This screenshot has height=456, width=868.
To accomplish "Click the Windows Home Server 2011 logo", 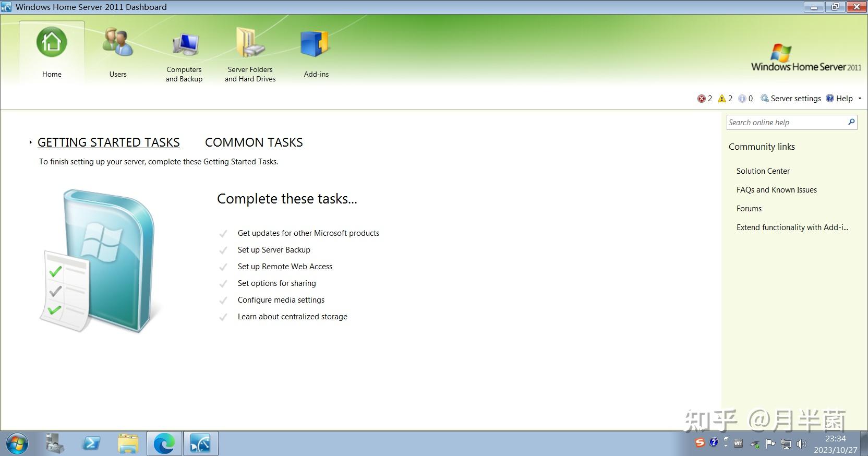I will 806,58.
